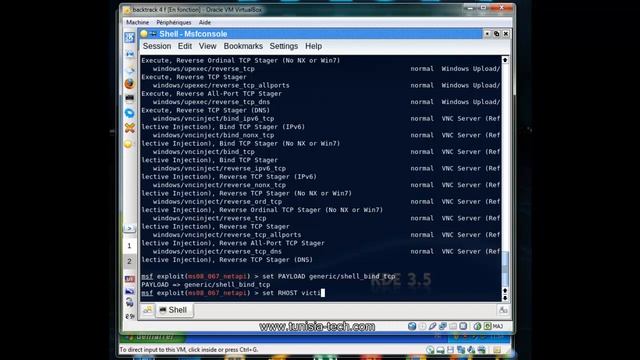Viewport: 640px width, 360px height.
Task: Switch to virtual desktop 1
Action: click(x=129, y=246)
